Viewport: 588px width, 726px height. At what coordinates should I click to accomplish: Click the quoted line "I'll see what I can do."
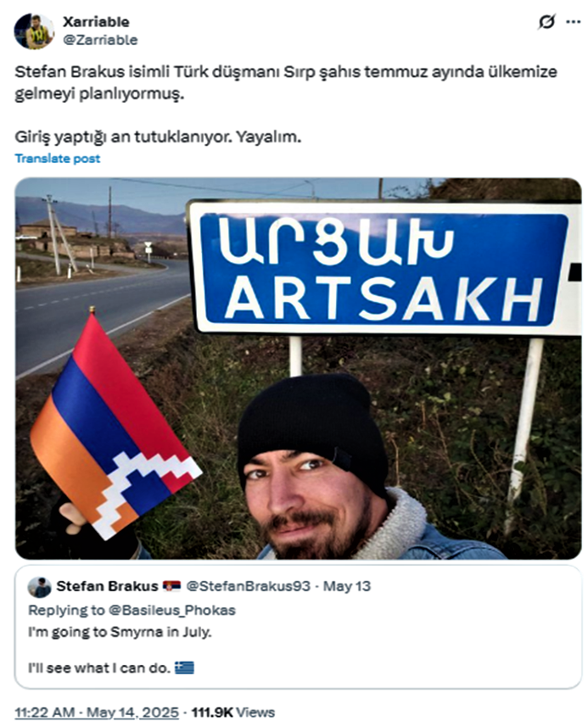coord(99,667)
